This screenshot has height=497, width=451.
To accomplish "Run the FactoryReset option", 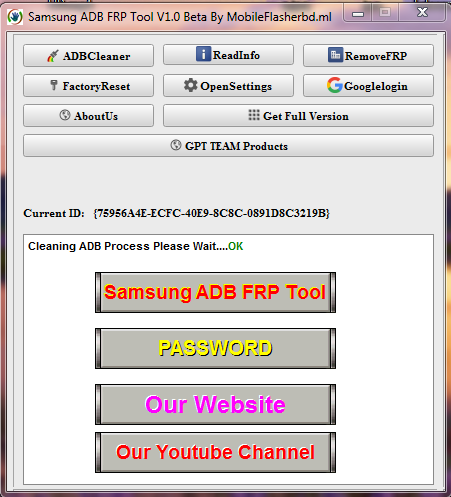I will pyautogui.click(x=88, y=86).
